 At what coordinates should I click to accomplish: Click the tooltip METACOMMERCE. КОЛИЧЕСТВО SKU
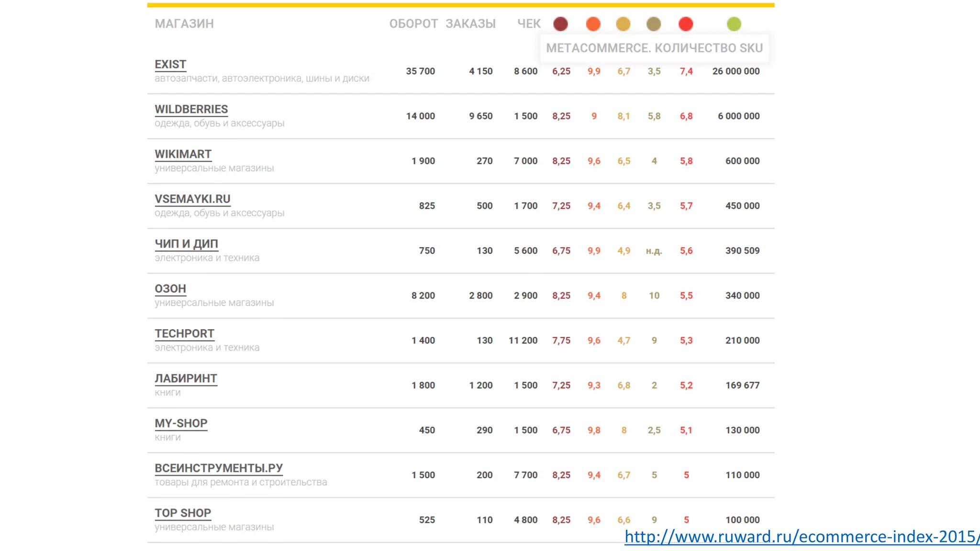tap(654, 48)
